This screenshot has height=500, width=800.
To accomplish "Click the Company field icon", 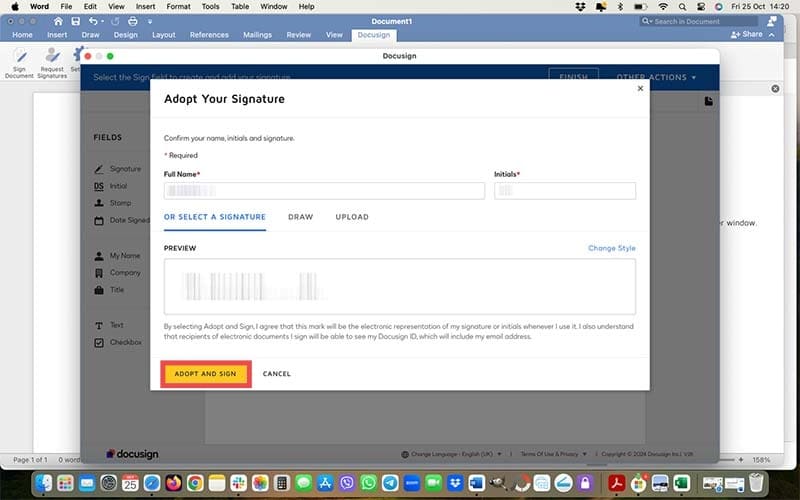I will click(x=99, y=273).
